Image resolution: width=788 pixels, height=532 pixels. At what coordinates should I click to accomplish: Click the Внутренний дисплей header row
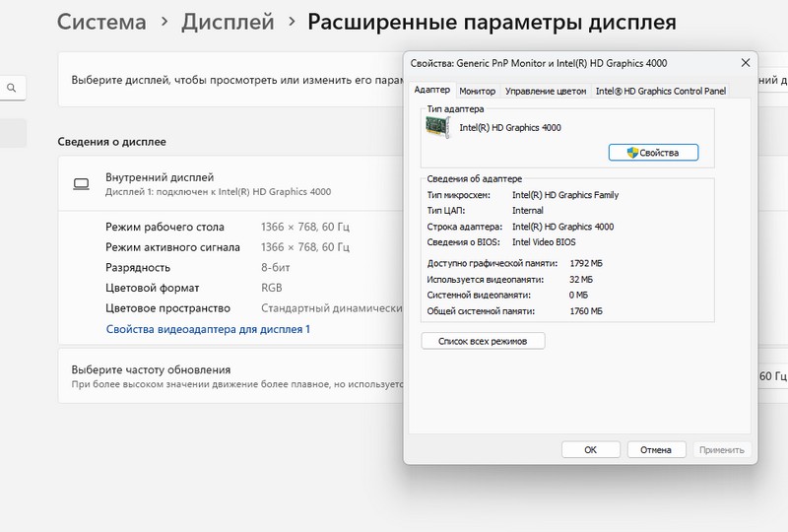pos(227,184)
